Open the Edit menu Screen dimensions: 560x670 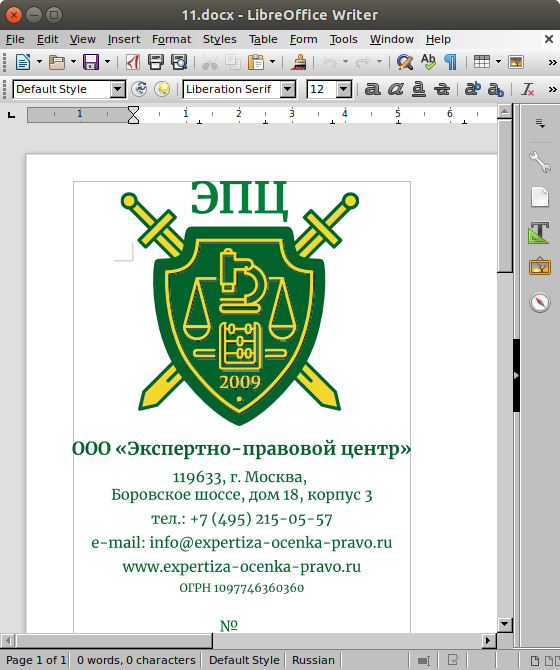[47, 39]
